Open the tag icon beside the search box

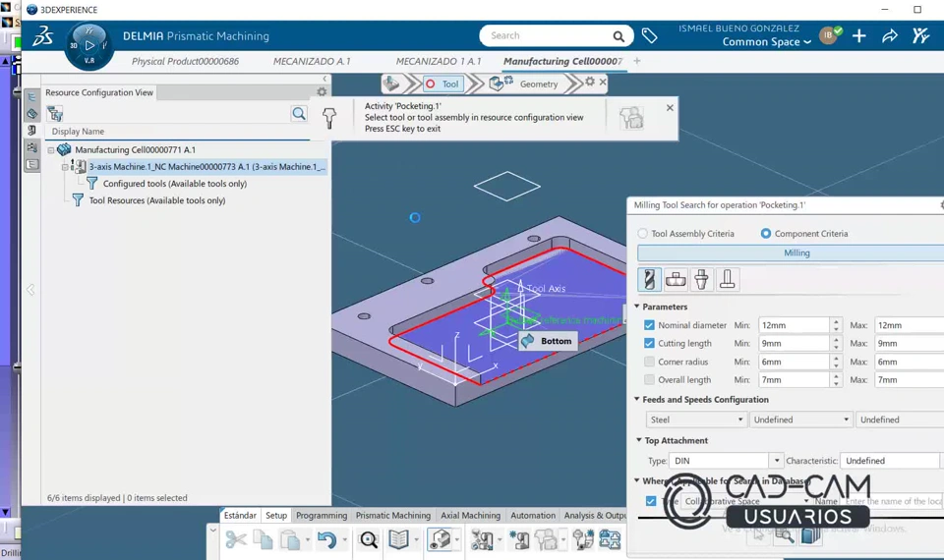[649, 36]
